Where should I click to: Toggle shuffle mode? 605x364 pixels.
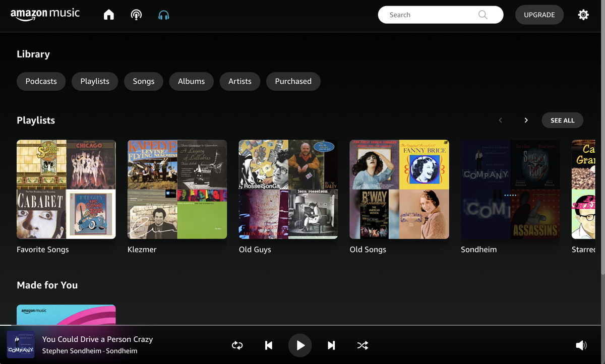362,345
